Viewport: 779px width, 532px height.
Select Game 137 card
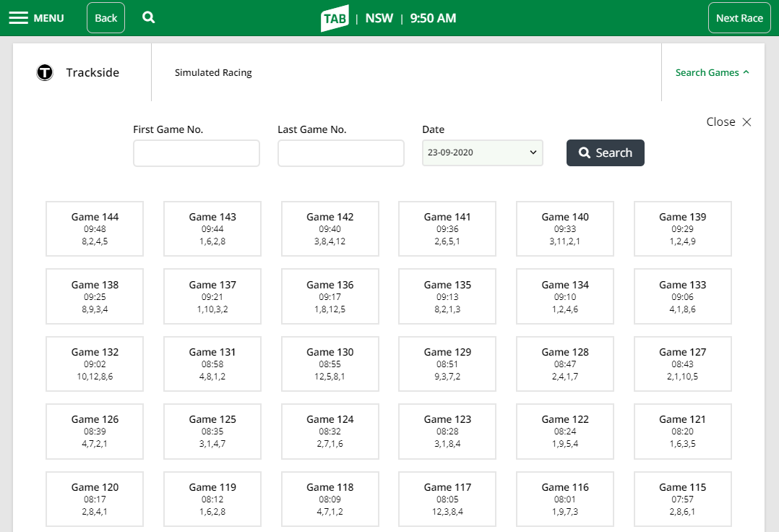212,296
